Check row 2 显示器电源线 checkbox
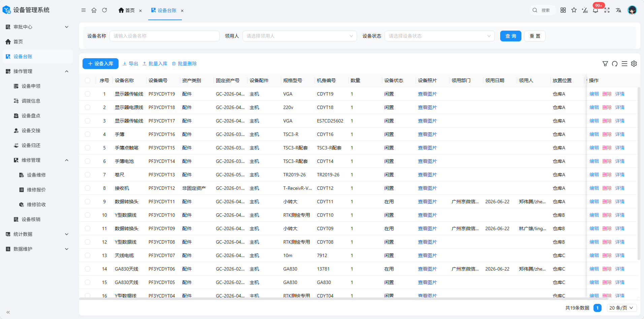 point(88,107)
